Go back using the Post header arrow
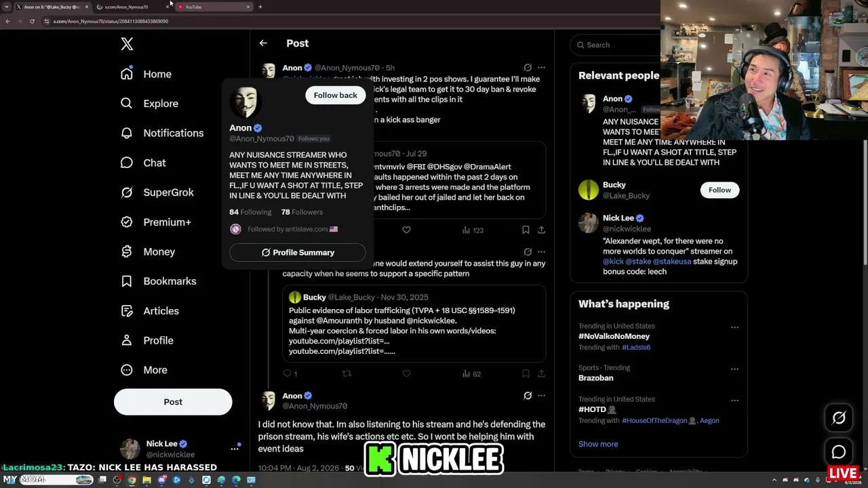This screenshot has height=488, width=868. pos(263,43)
